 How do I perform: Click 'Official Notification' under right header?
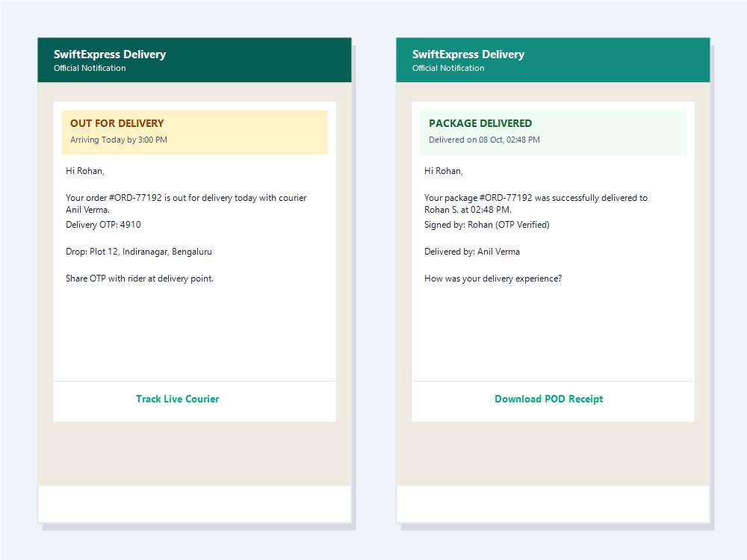coord(448,68)
